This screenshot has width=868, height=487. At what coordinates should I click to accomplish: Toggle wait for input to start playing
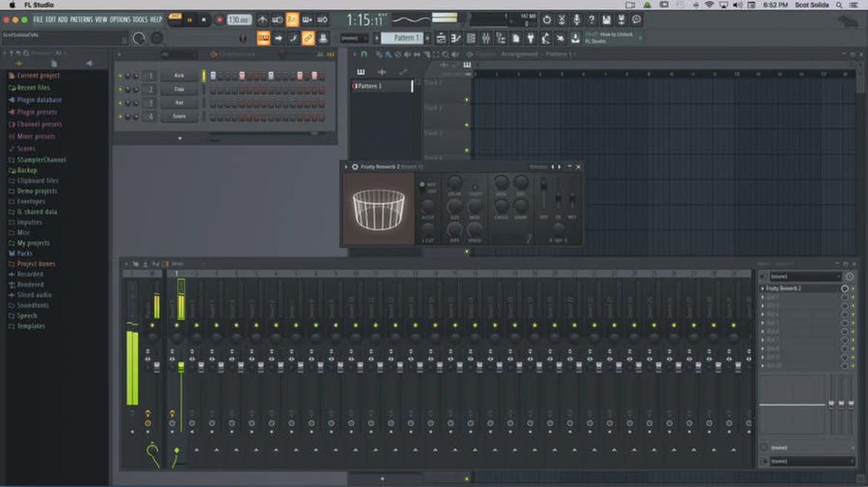click(x=277, y=20)
